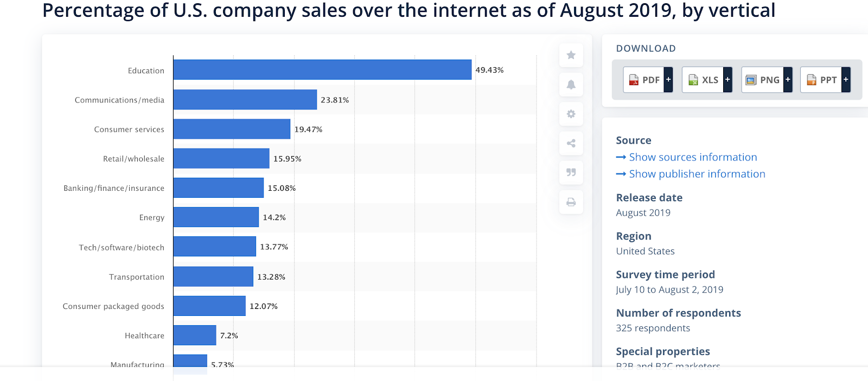Click the quotation citation icon
The image size is (868, 381).
coord(571,172)
